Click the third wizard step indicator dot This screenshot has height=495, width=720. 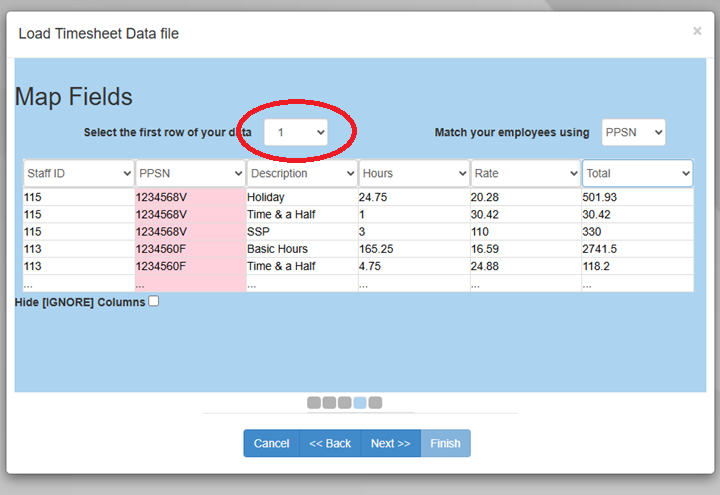tap(344, 402)
